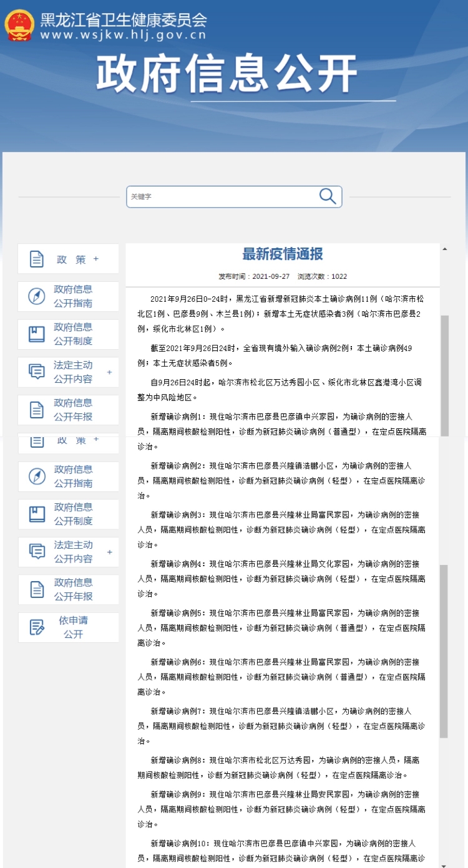Click the scroll-up arrow beside the article title
The width and height of the screenshot is (468, 868).
(x=444, y=249)
